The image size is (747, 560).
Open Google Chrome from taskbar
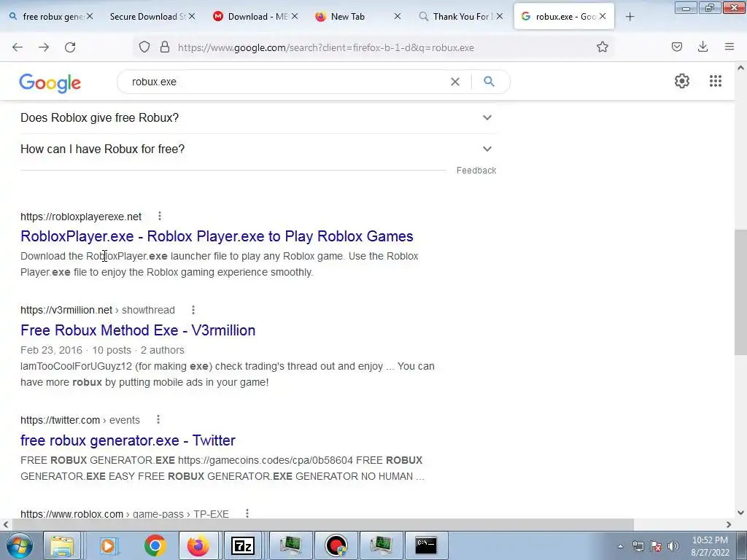point(155,545)
